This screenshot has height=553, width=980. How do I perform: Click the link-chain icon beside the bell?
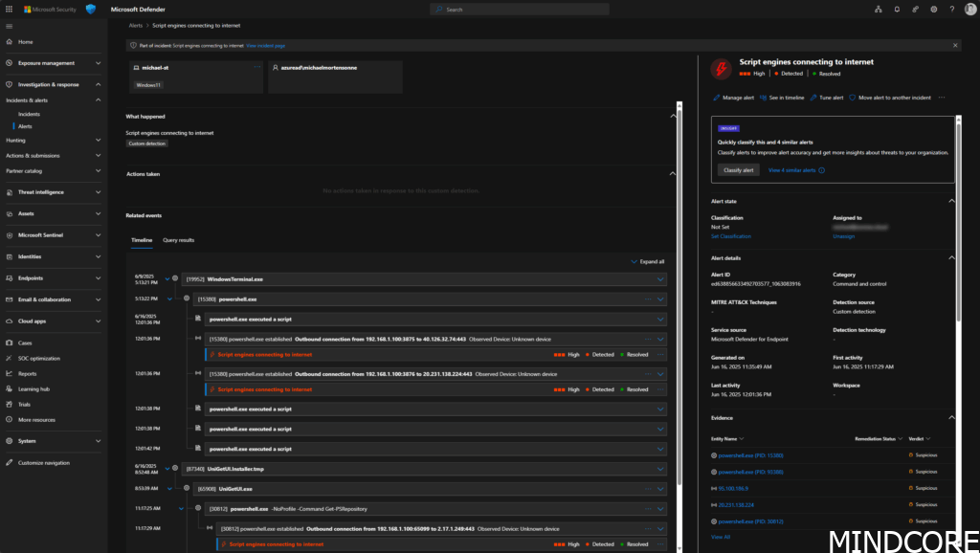[915, 10]
